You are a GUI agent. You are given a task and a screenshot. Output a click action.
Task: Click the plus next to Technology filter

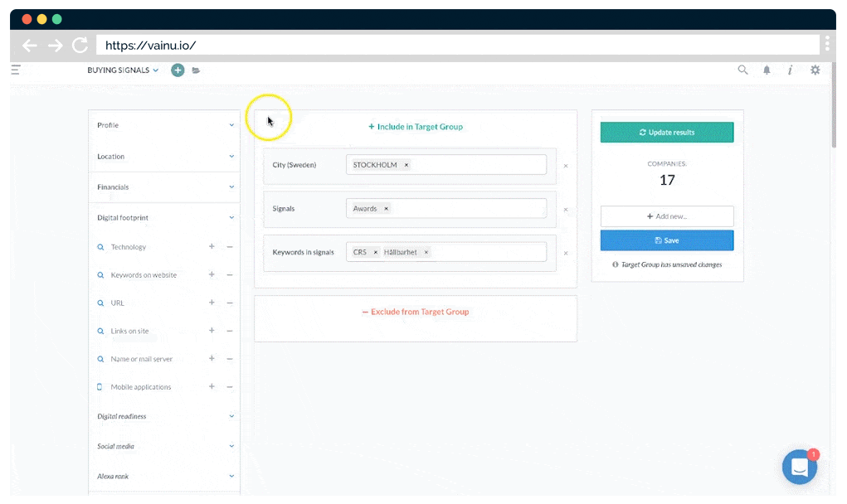(x=212, y=247)
